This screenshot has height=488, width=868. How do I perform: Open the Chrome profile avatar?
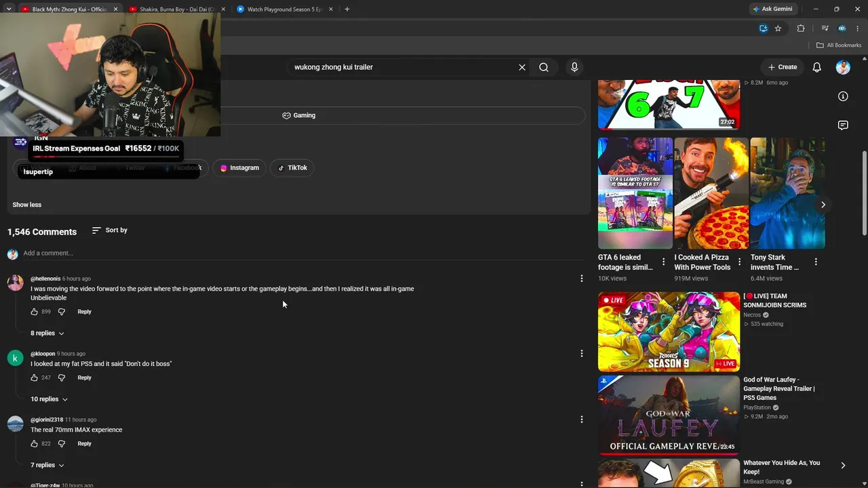click(x=842, y=28)
